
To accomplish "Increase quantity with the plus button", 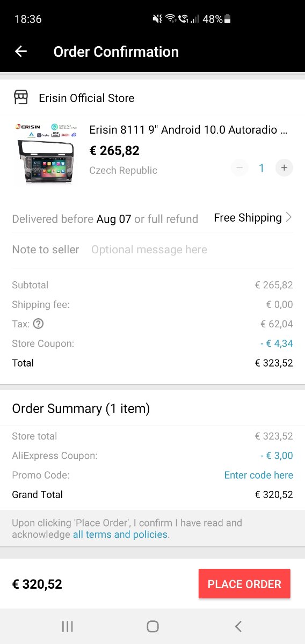I will tap(284, 168).
